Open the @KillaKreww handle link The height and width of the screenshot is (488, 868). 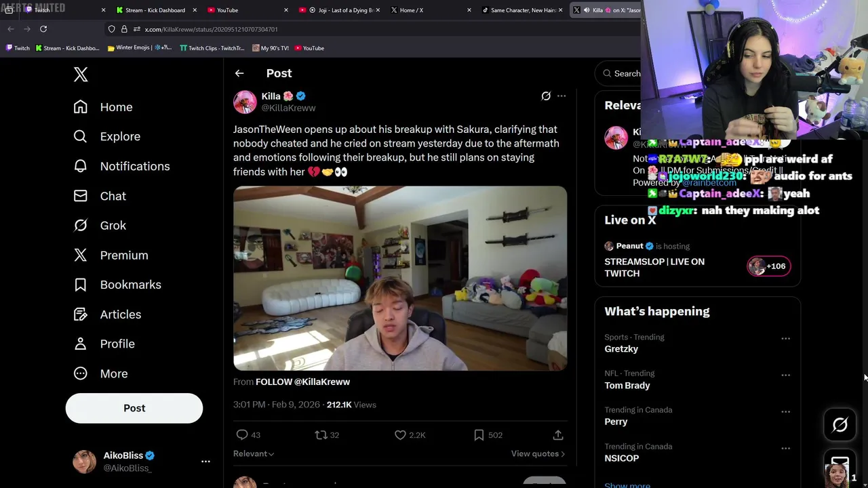(288, 108)
